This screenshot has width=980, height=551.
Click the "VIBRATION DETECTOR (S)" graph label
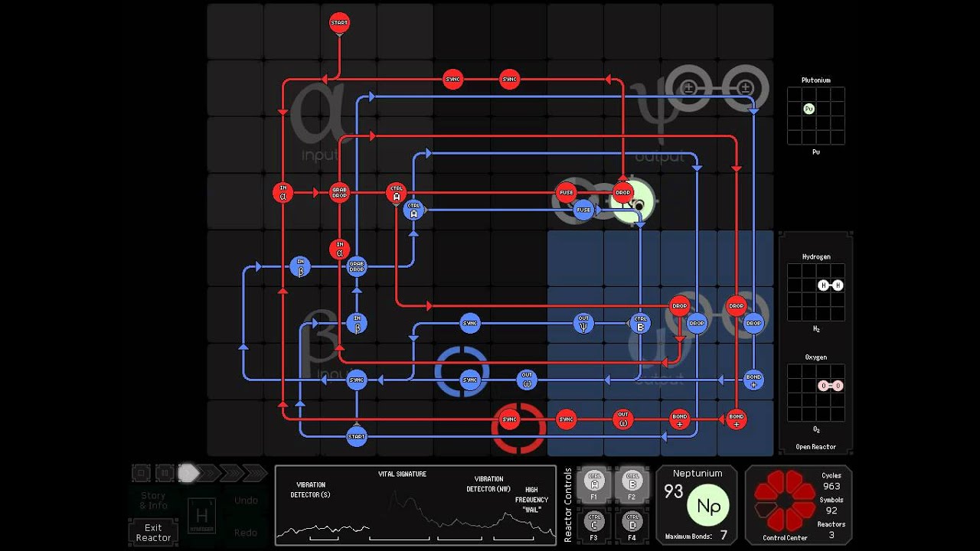point(310,490)
